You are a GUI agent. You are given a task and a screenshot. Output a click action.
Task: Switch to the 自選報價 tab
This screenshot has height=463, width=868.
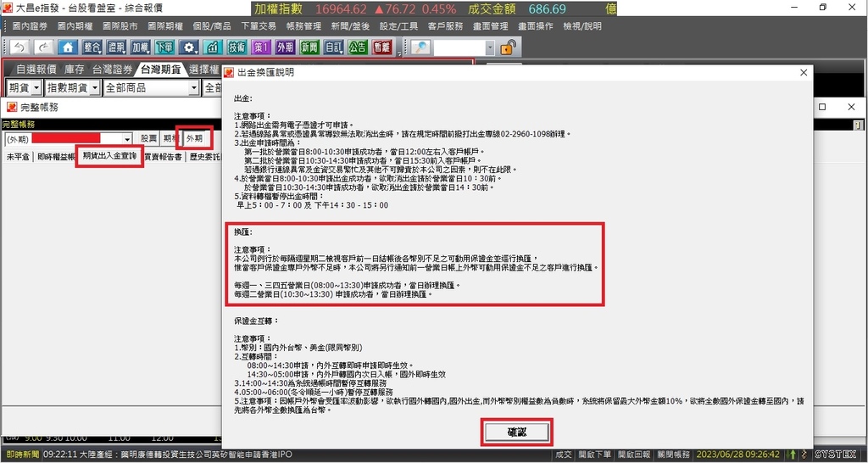pos(36,70)
